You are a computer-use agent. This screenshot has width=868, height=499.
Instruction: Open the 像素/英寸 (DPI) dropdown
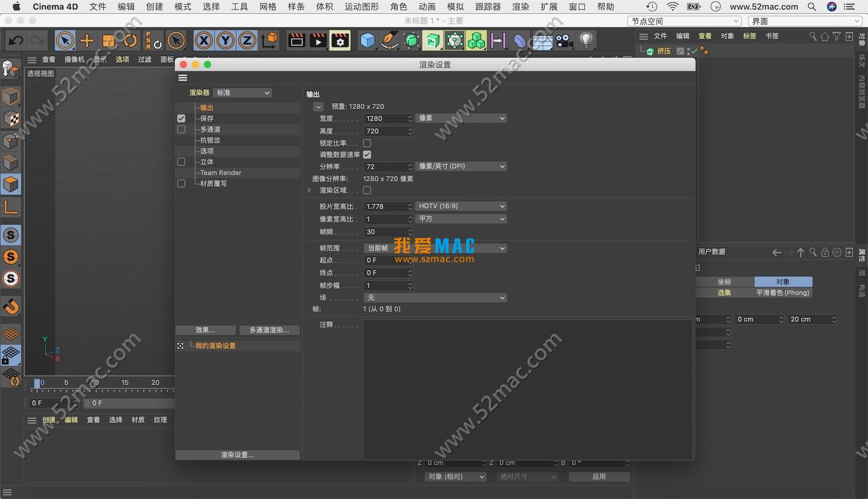pos(461,166)
